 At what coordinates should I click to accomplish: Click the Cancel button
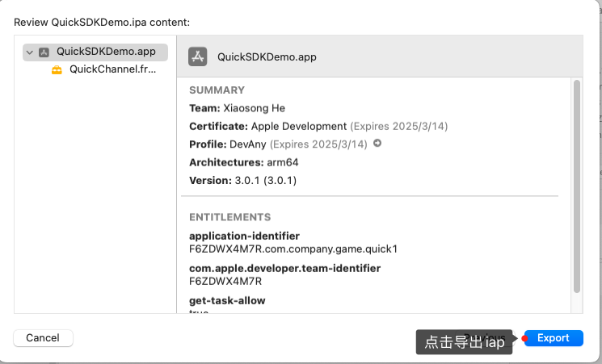coord(43,338)
